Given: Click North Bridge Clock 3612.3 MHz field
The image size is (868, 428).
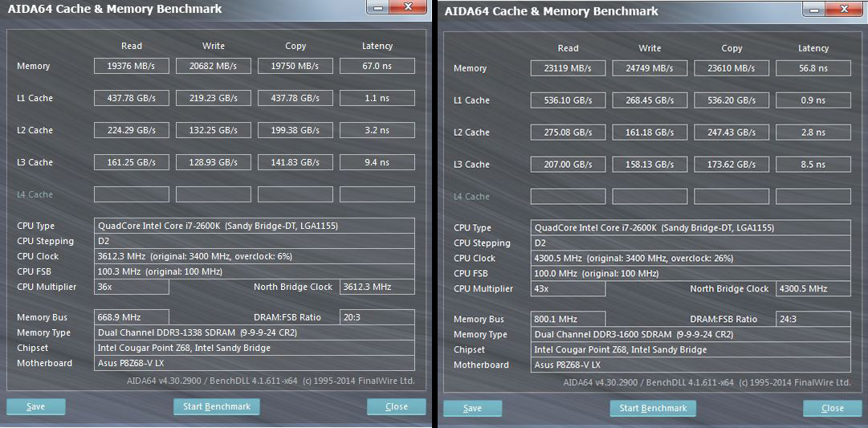Looking at the screenshot, I should [377, 287].
